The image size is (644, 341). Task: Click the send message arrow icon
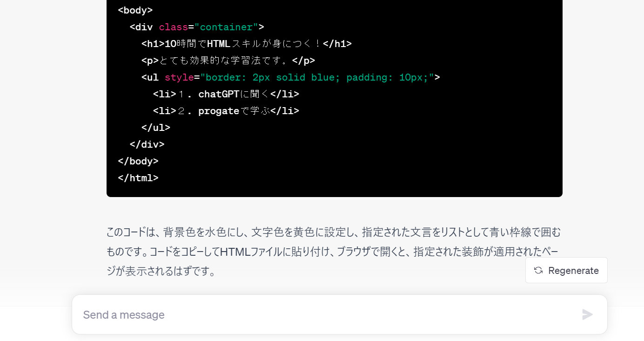(587, 314)
